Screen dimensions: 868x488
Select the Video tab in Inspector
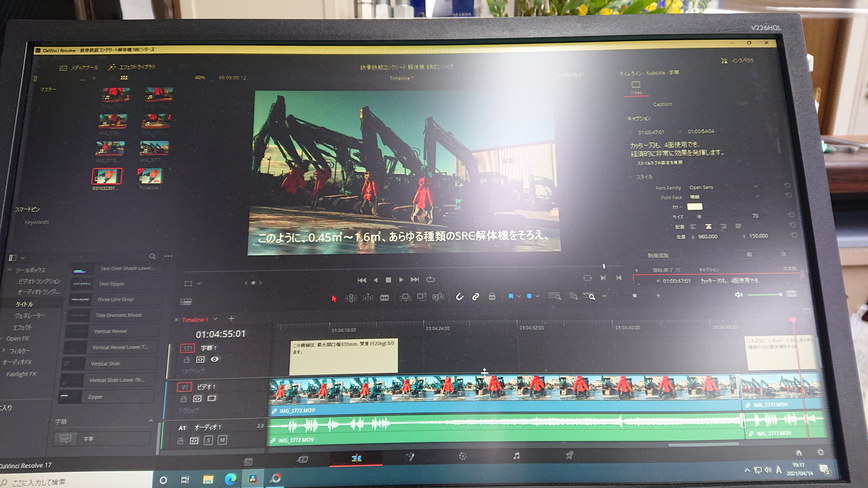[x=636, y=88]
